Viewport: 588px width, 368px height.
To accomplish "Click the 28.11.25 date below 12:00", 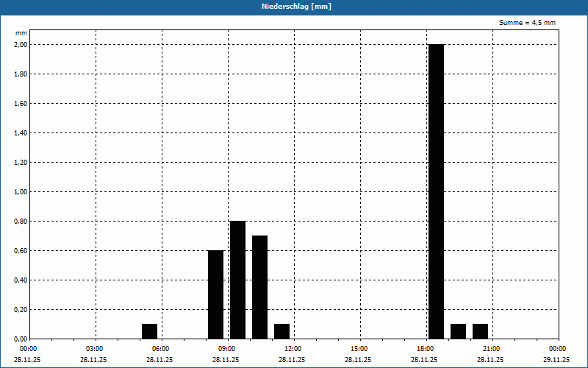I will [291, 359].
